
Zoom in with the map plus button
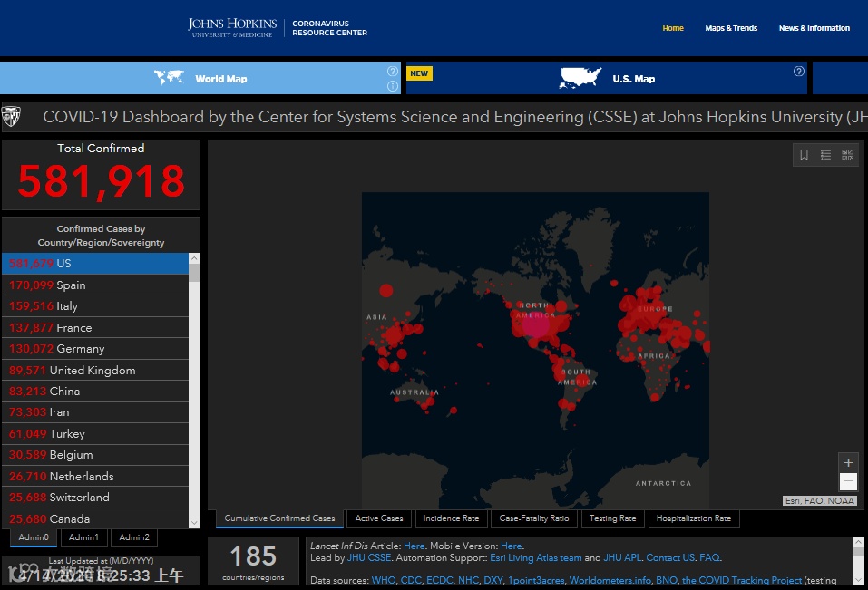coord(848,463)
